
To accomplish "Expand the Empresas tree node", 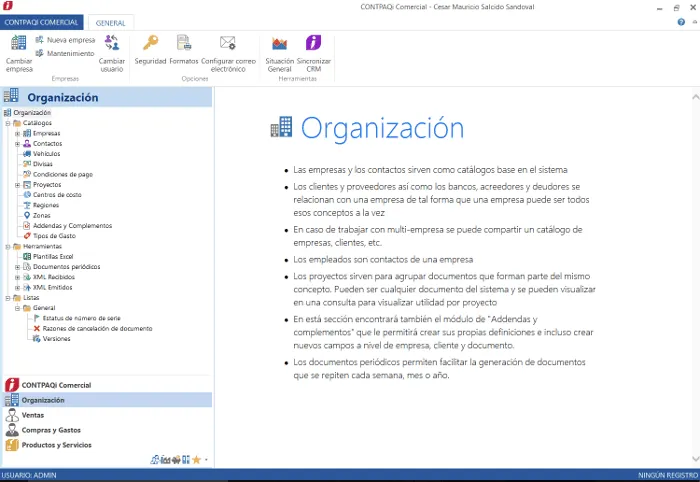I will coord(17,132).
